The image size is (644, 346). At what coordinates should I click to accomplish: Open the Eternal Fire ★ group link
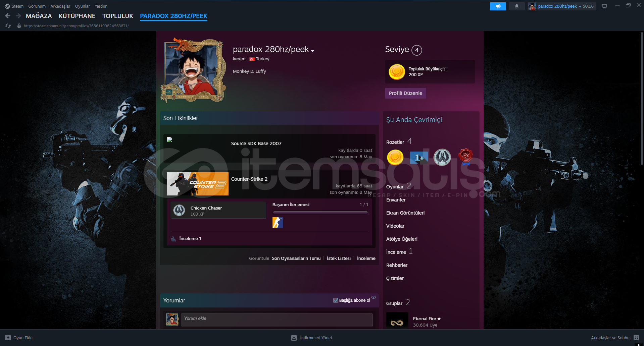[427, 319]
